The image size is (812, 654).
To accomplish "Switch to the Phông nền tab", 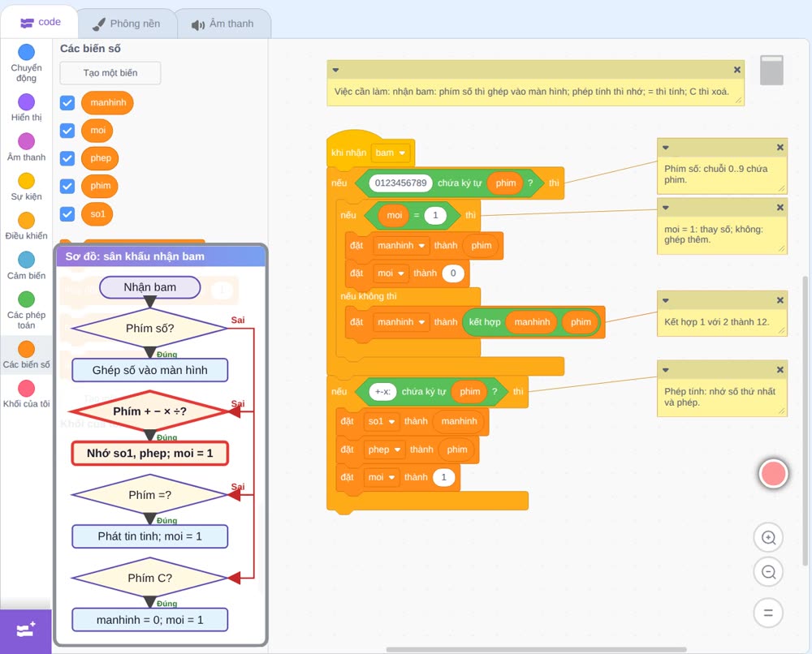I will tap(127, 24).
